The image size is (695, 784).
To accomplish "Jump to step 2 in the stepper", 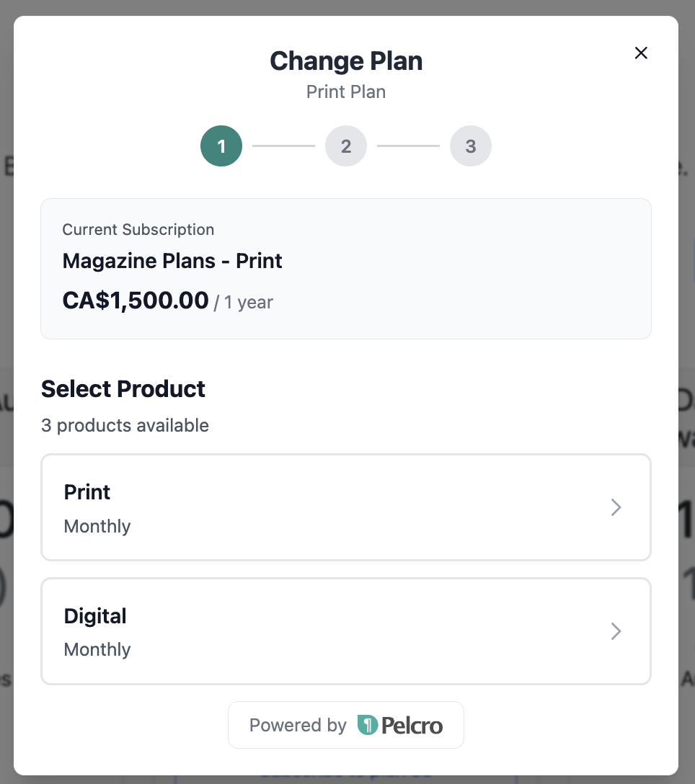I will click(x=346, y=146).
